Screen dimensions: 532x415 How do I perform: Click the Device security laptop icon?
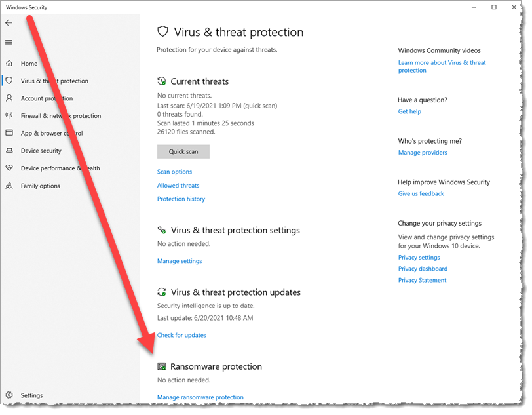pos(10,150)
